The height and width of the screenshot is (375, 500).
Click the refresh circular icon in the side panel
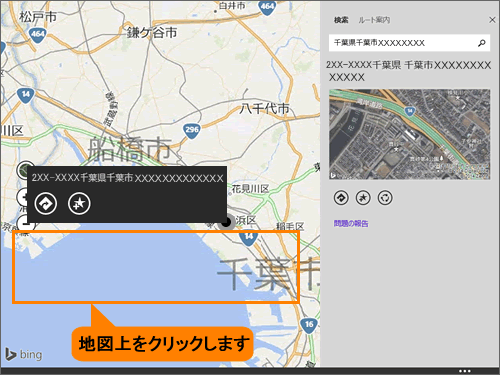click(385, 198)
